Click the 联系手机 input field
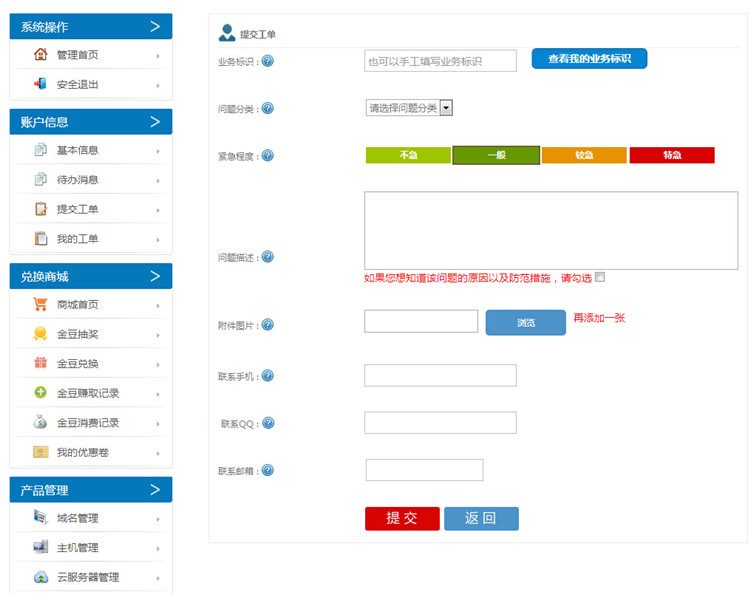The height and width of the screenshot is (594, 750). coord(440,375)
